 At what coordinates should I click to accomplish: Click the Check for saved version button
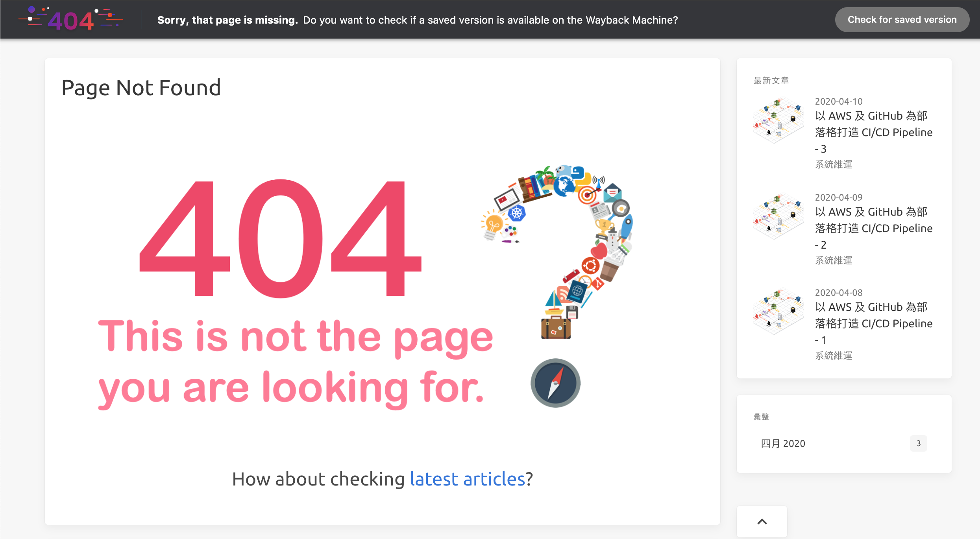coord(902,20)
